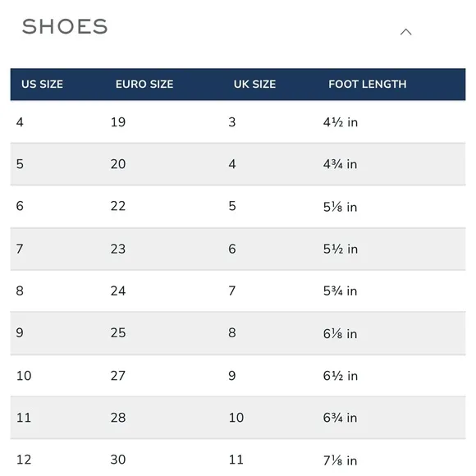476x476 pixels.
Task: Select the FOOT LENGTH column header
Action: [368, 84]
